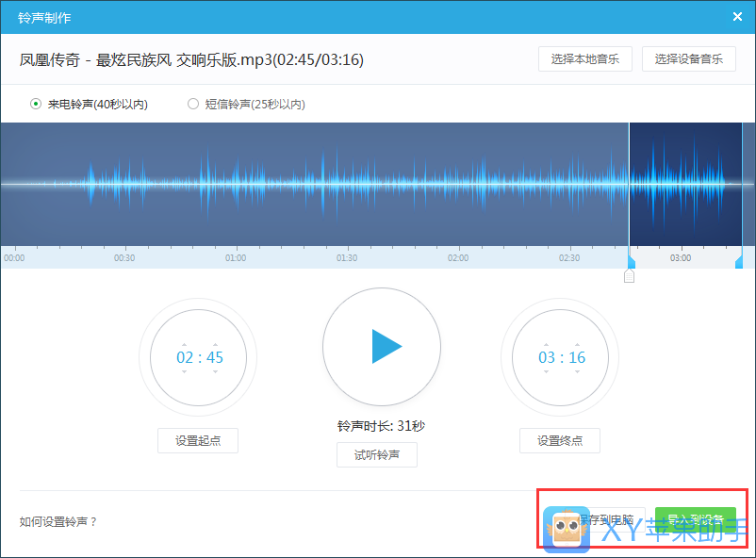Click 试听铃声 to preview the ringtone
Screen dimensions: 756x558
pos(376,455)
